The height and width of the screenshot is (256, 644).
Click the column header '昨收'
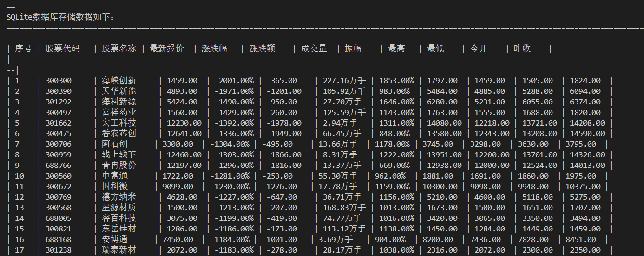522,49
